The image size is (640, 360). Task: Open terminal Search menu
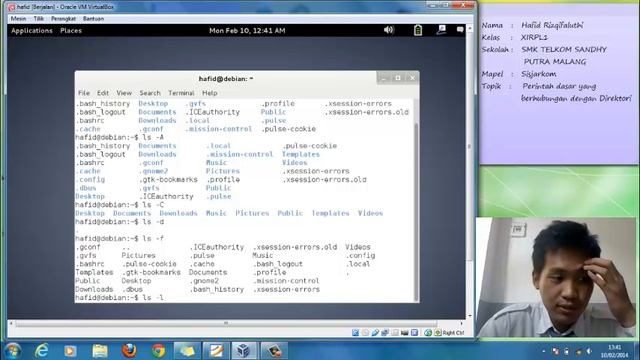[150, 93]
